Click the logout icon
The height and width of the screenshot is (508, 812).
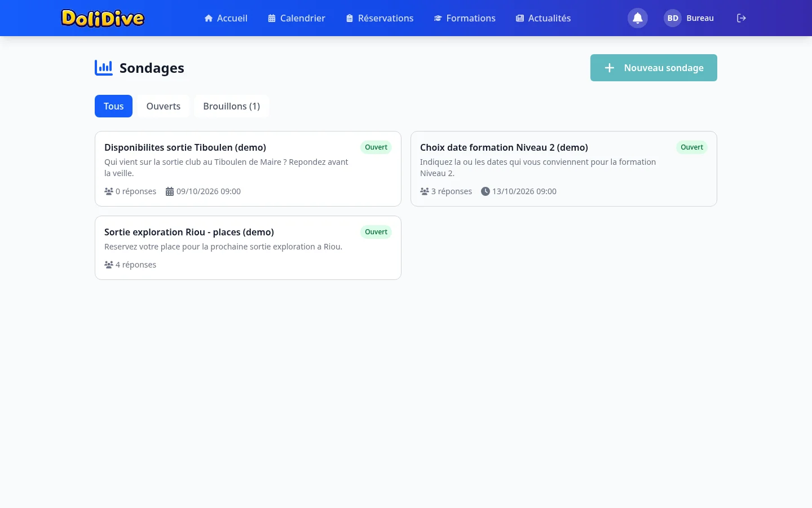[742, 18]
